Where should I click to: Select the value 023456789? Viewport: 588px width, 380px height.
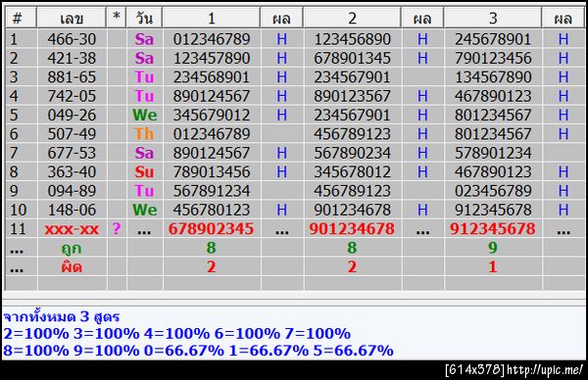[x=493, y=191]
